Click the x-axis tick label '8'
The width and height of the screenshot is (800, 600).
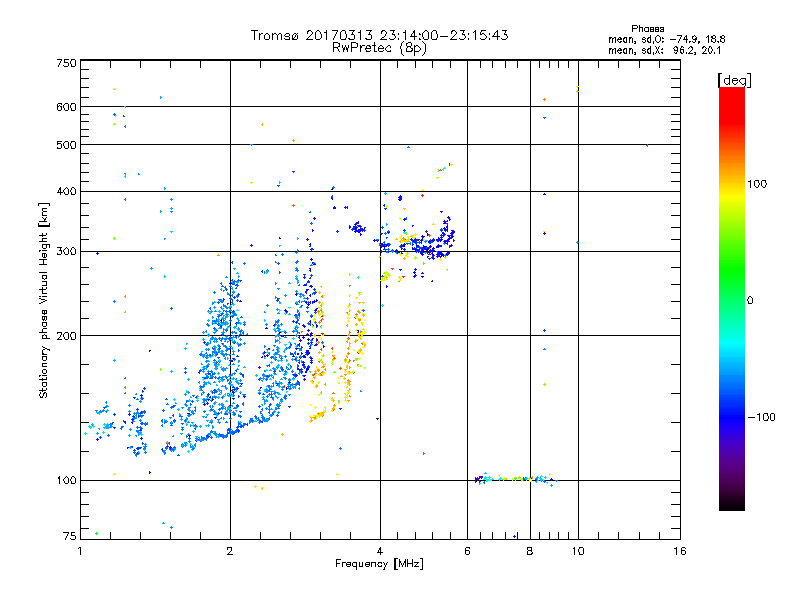(x=530, y=551)
